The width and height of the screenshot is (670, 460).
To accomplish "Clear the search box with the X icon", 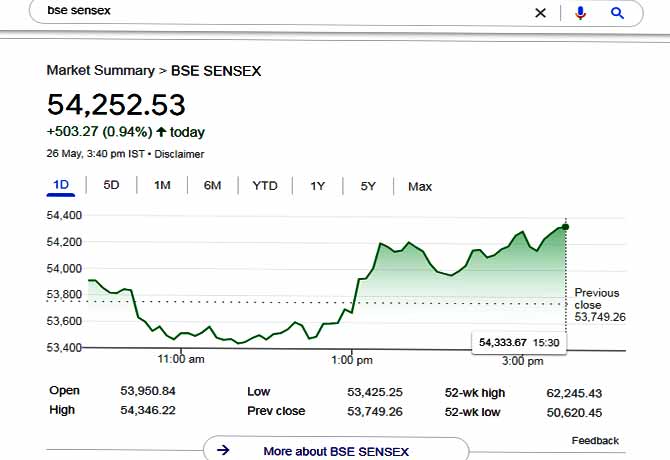I will pos(541,13).
